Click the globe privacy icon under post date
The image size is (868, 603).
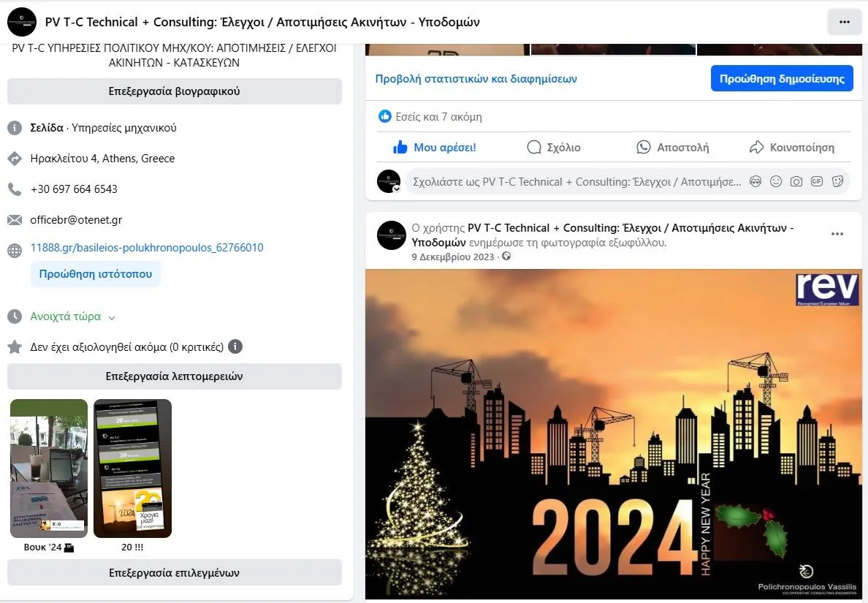[x=506, y=257]
